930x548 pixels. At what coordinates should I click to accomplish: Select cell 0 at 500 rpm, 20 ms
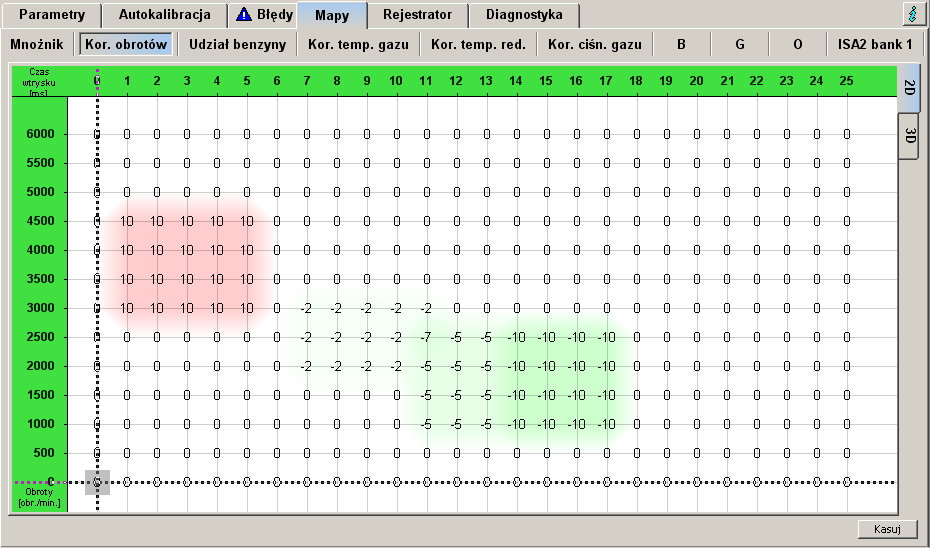click(x=697, y=453)
